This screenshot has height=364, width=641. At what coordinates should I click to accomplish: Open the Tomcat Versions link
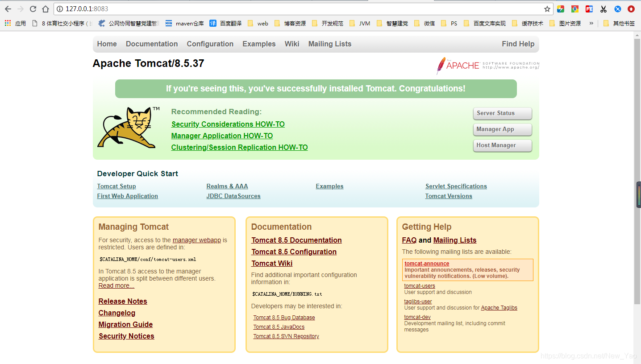click(449, 196)
